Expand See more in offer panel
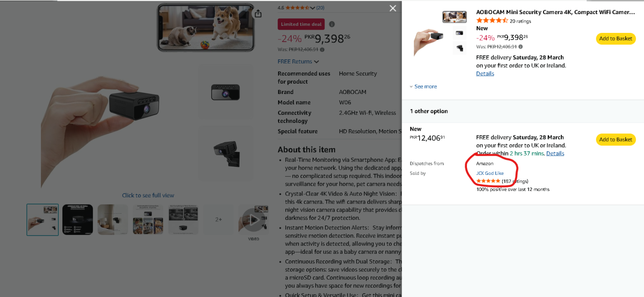The width and height of the screenshot is (644, 297). (423, 86)
